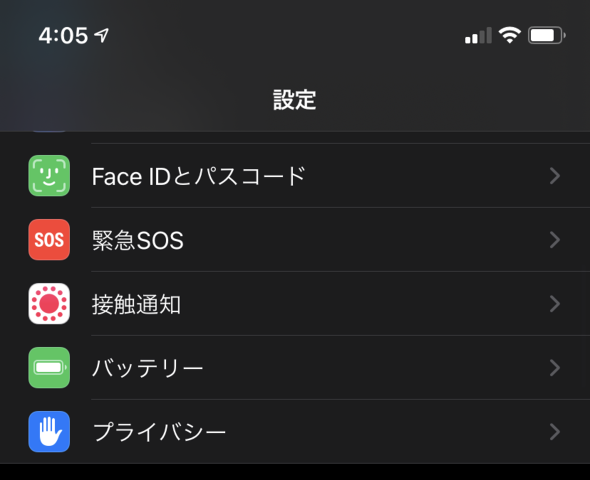Image resolution: width=590 pixels, height=480 pixels.
Task: Tap the battery indicator in status bar
Action: (x=547, y=35)
